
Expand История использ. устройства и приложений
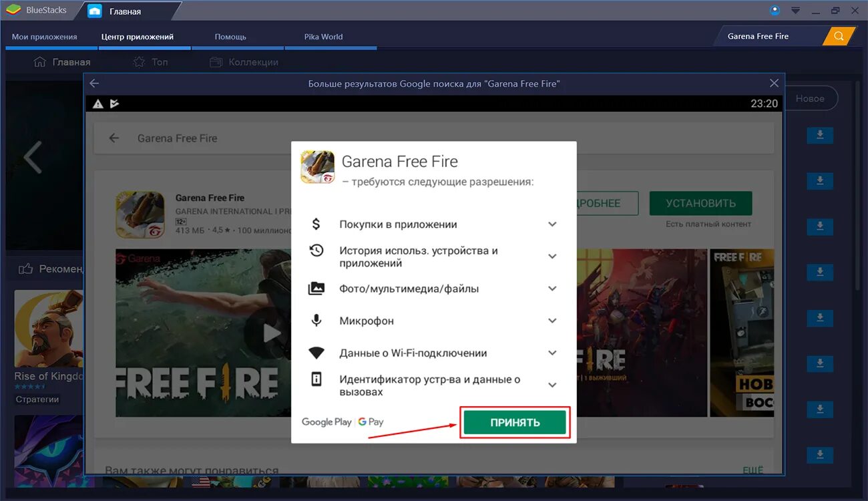tap(552, 257)
